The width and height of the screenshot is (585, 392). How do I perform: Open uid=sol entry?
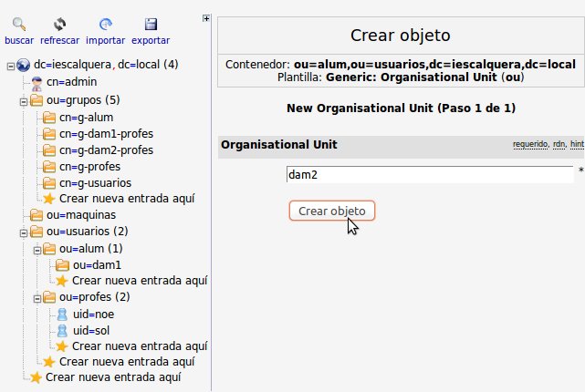pyautogui.click(x=91, y=331)
